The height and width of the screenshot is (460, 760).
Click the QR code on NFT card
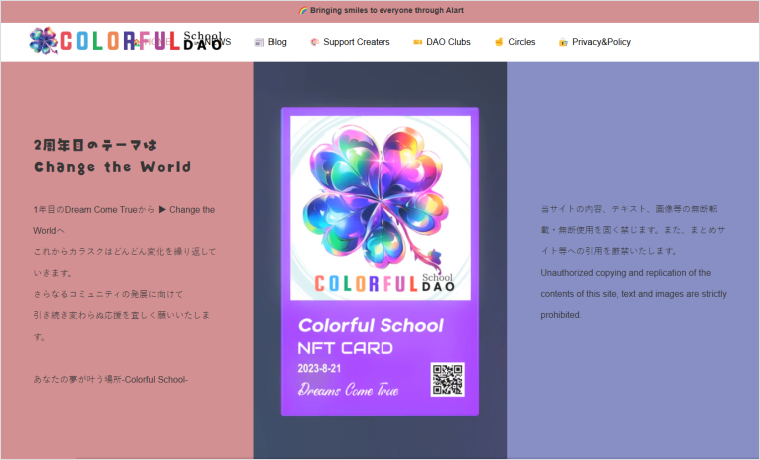tap(447, 380)
